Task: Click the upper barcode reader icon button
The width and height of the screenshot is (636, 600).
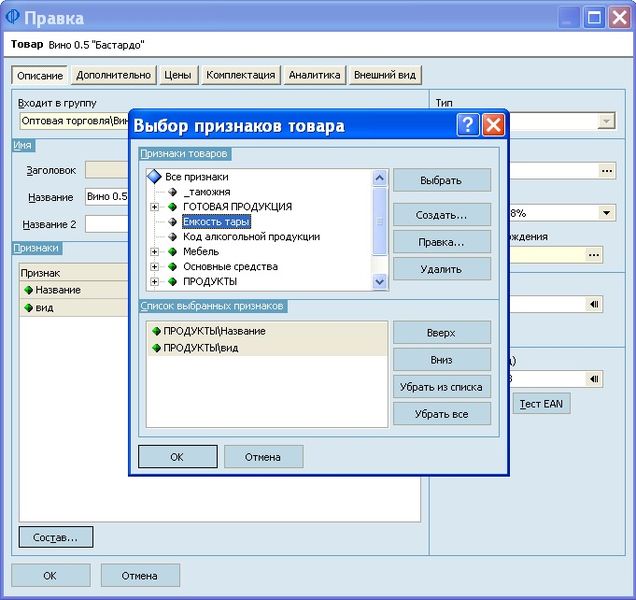Action: click(594, 304)
